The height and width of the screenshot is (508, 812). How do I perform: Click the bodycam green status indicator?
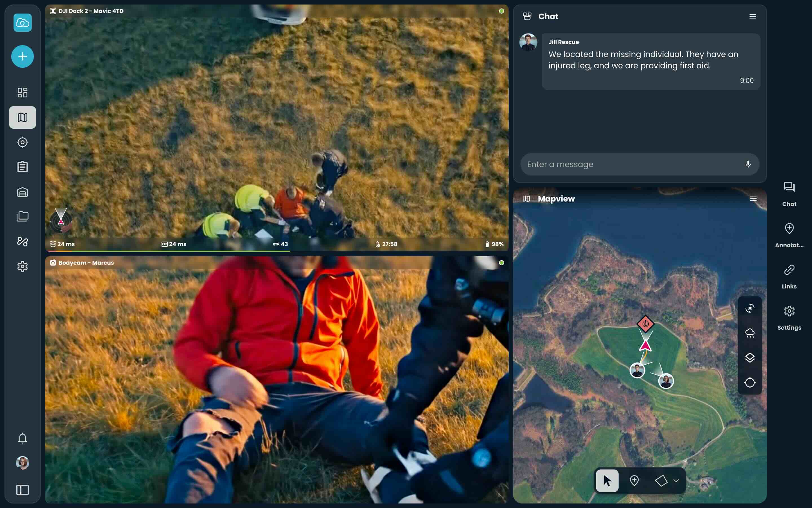click(x=501, y=263)
